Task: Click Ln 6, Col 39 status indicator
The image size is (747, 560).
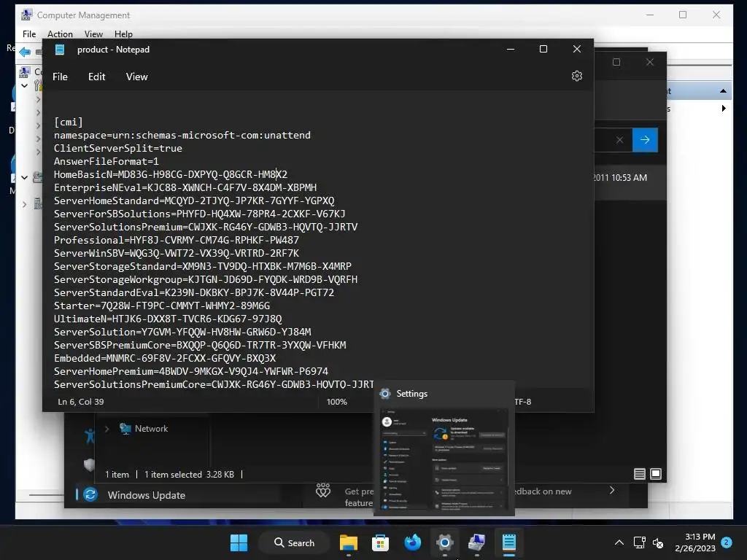Action: (80, 402)
